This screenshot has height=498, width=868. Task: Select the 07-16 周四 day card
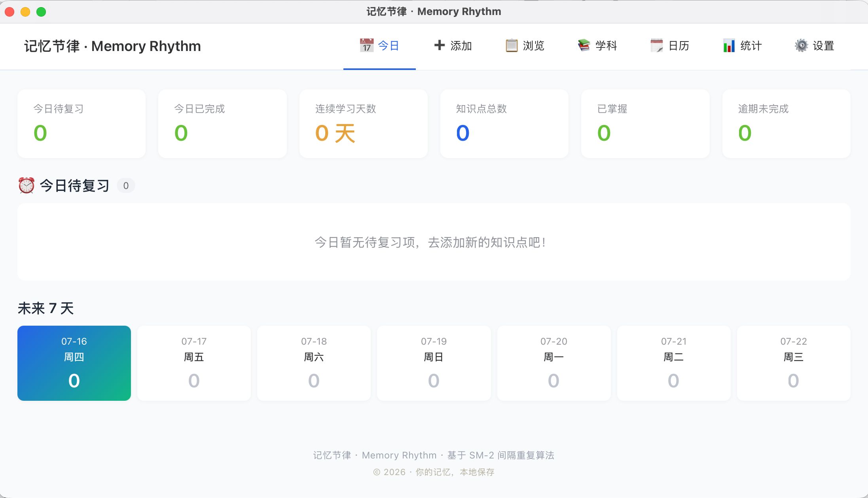coord(74,363)
